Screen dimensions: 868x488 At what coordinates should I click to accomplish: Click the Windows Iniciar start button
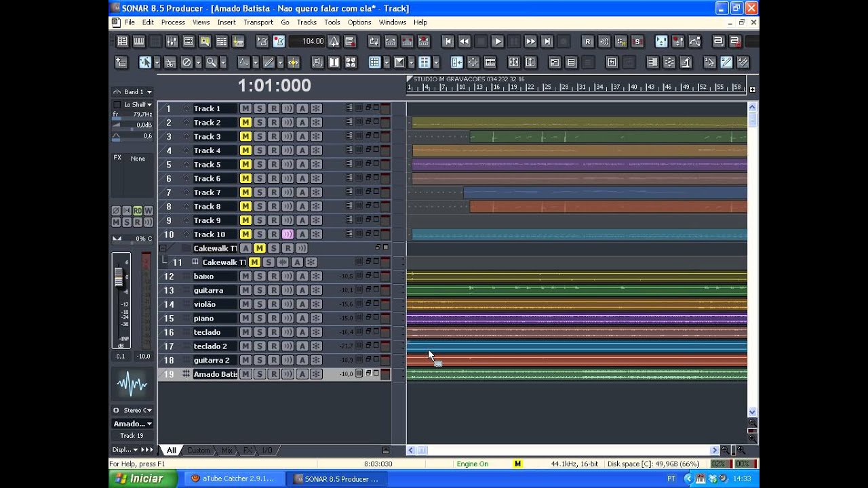pos(142,479)
